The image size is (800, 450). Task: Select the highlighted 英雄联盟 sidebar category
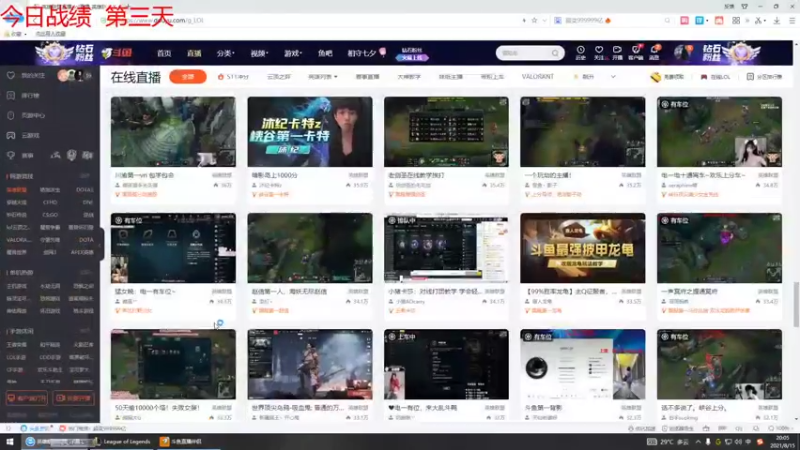16,190
